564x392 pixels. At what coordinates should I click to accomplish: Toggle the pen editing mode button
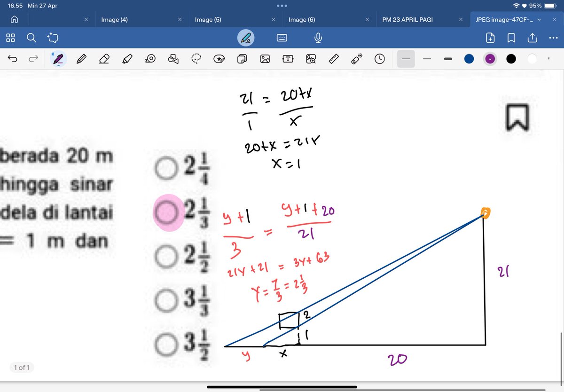(246, 38)
